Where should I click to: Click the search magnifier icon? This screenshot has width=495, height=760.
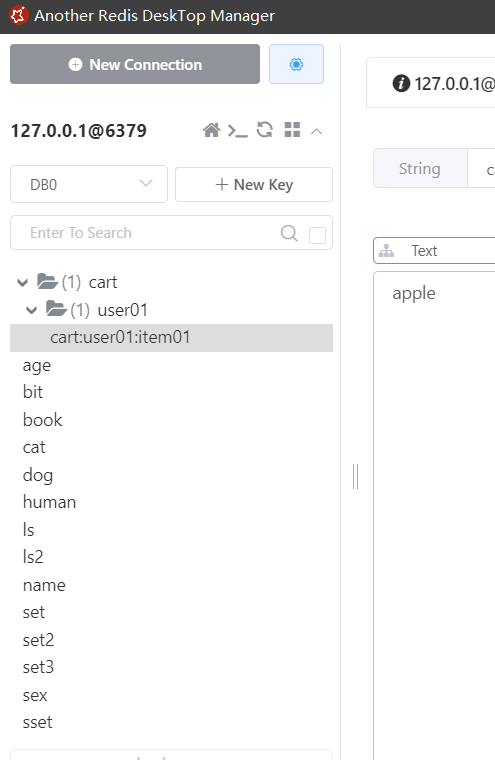[289, 233]
